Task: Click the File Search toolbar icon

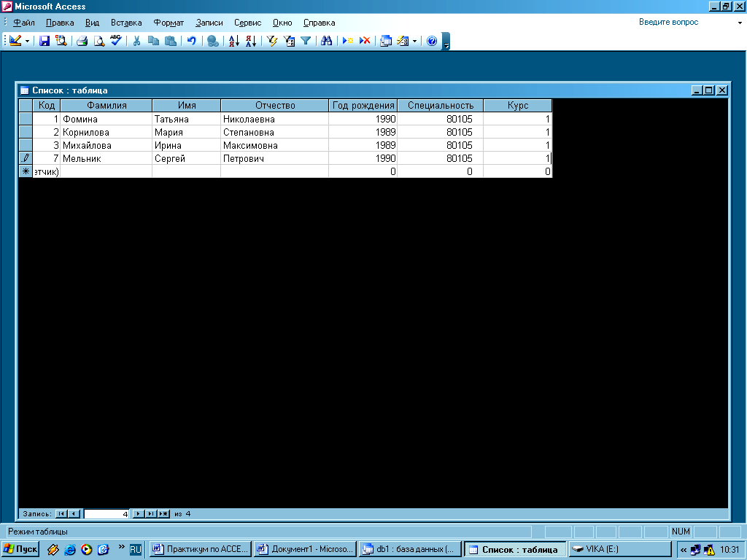Action: click(61, 41)
